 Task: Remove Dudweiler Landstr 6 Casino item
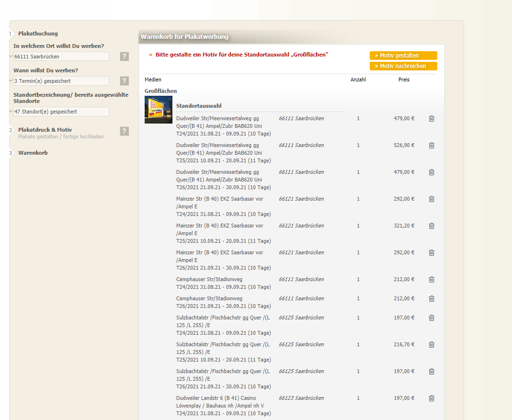(x=432, y=398)
